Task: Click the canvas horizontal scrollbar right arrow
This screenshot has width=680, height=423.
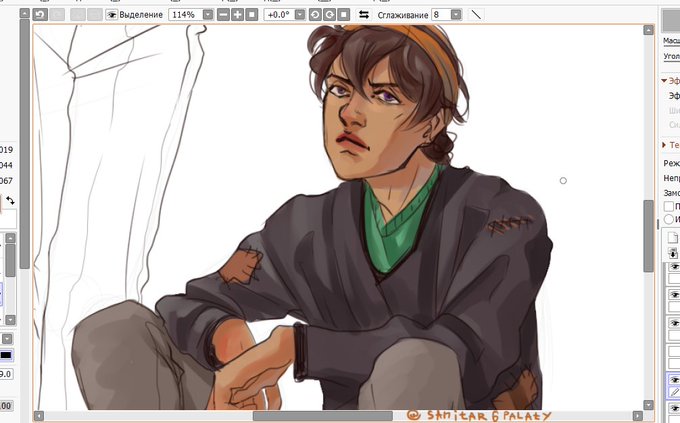Action: (638, 416)
